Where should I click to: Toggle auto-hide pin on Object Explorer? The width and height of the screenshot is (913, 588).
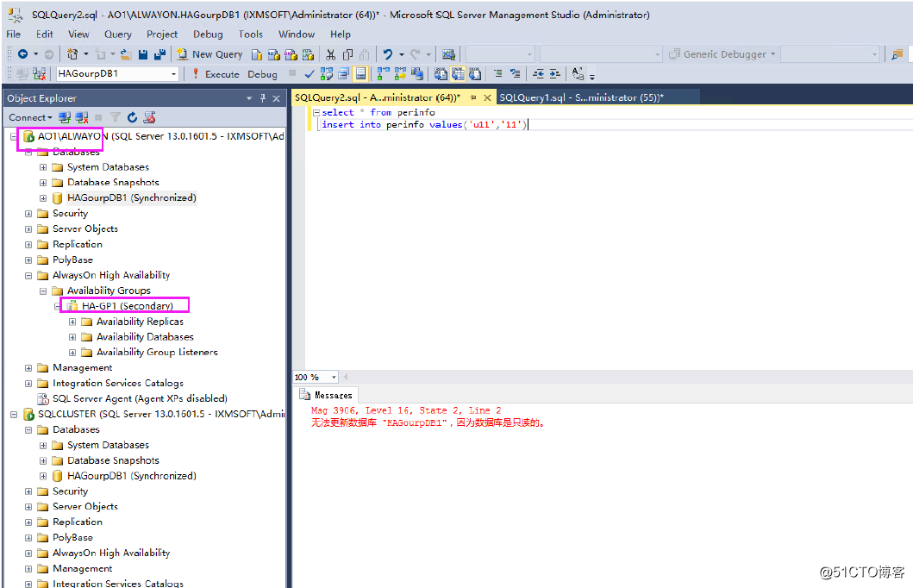(263, 98)
